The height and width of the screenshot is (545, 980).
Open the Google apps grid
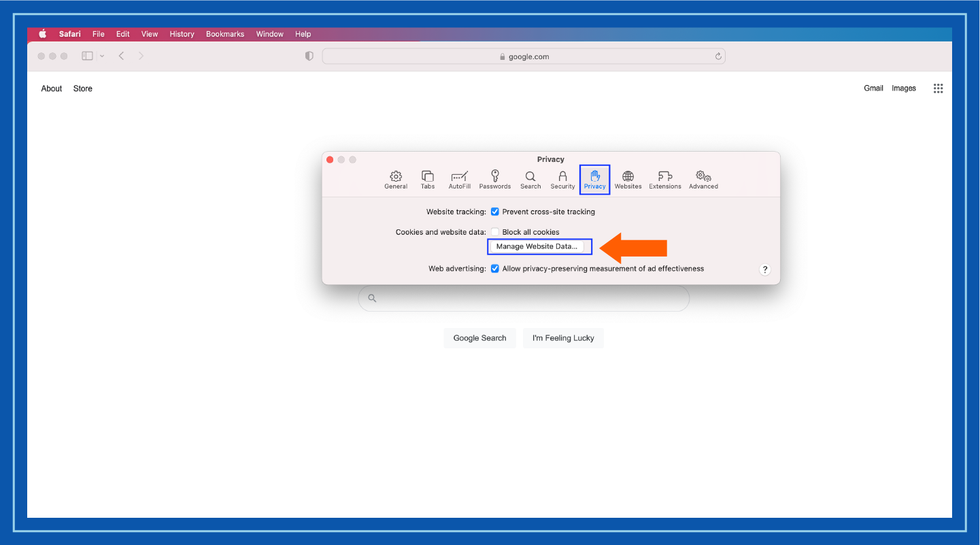tap(939, 88)
